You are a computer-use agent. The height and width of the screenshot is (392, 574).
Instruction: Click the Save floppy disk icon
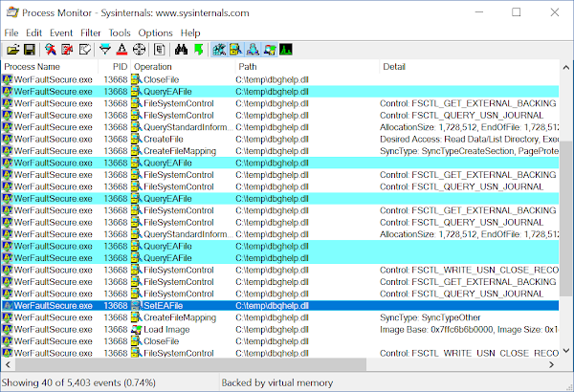point(29,49)
